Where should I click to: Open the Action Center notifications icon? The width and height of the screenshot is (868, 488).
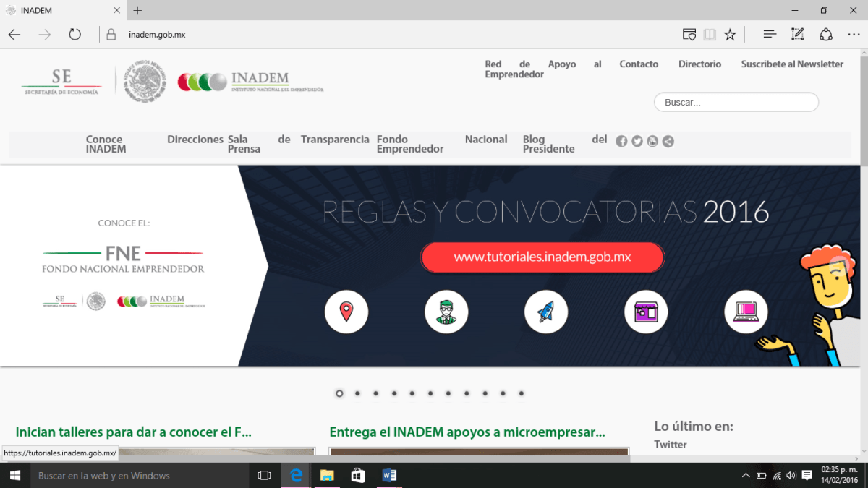[x=807, y=476]
